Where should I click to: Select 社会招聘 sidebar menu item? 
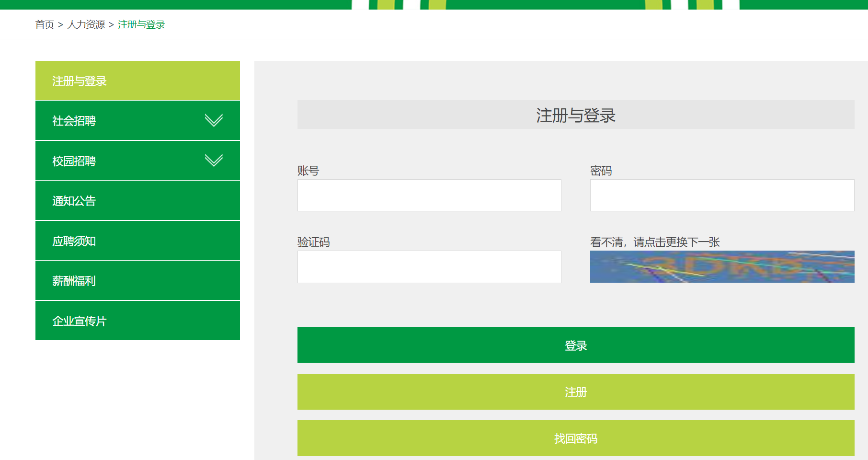137,121
